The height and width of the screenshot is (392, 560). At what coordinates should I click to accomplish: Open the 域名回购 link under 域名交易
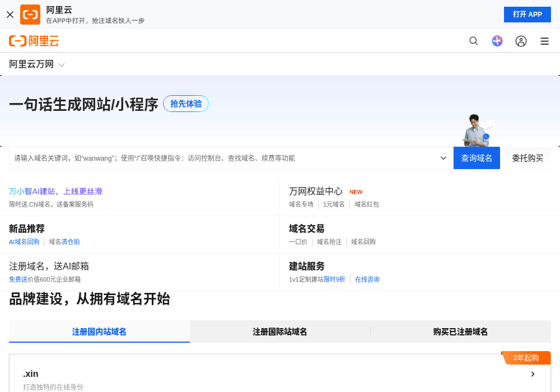point(363,242)
